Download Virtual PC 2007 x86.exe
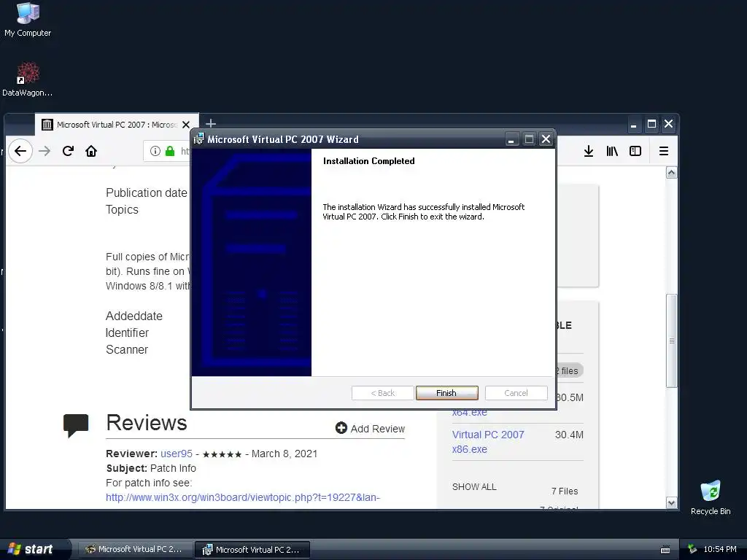This screenshot has height=560, width=747. (x=488, y=441)
